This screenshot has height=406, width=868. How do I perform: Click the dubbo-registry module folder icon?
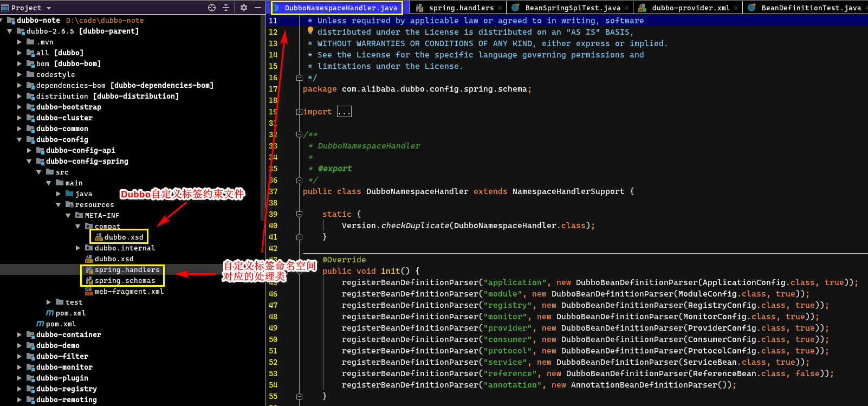coord(31,389)
